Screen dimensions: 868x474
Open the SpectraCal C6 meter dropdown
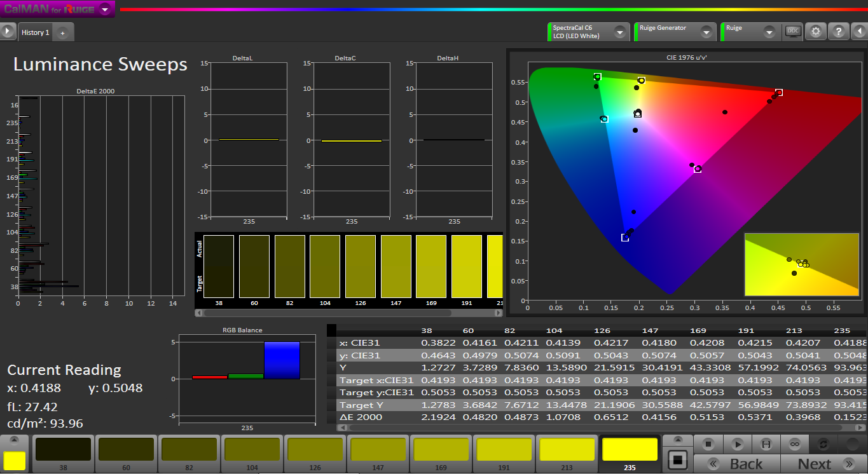tap(619, 32)
